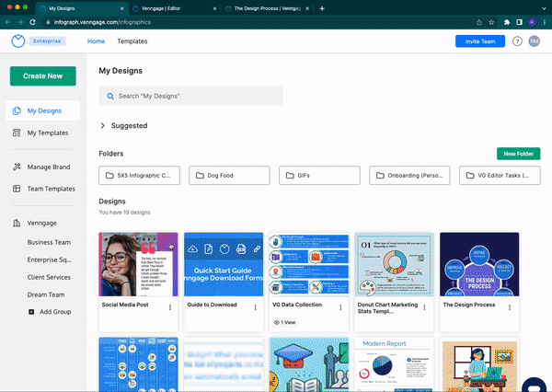This screenshot has height=392, width=552.
Task: Open options menu for Donut Chart Marketing Stats
Action: (x=424, y=307)
